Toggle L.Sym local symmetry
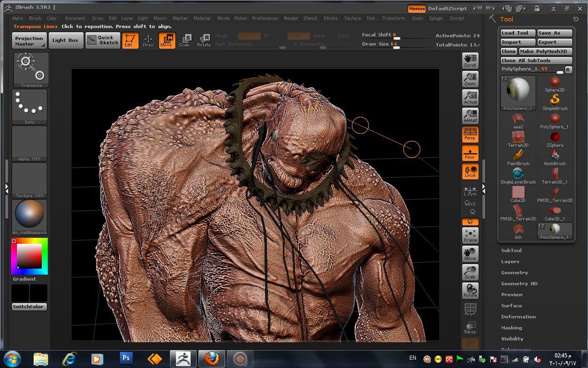Screen dimensions: 588x368 (x=470, y=191)
